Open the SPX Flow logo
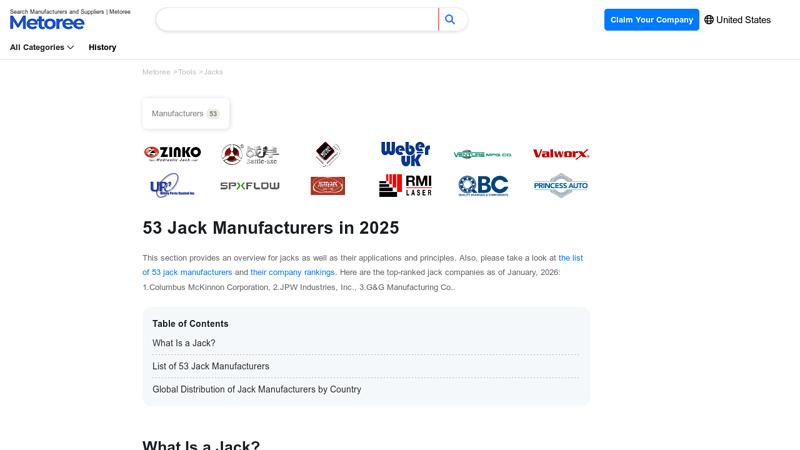800x450 pixels. (x=250, y=186)
